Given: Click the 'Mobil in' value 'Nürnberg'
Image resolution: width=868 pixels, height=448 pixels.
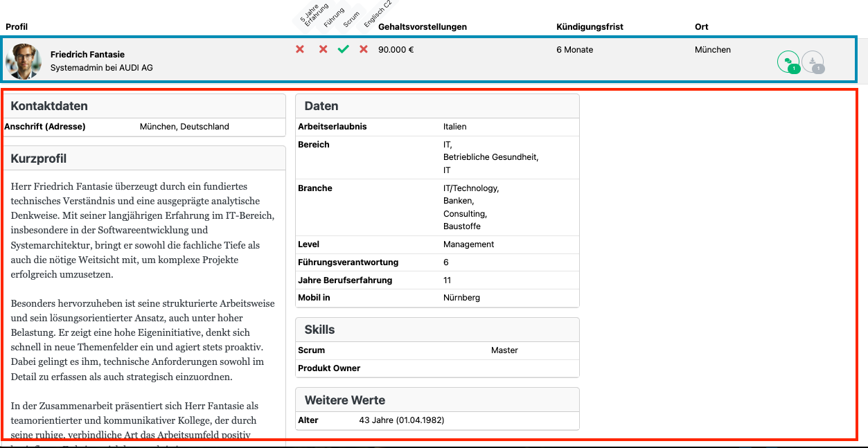Looking at the screenshot, I should click(462, 298).
